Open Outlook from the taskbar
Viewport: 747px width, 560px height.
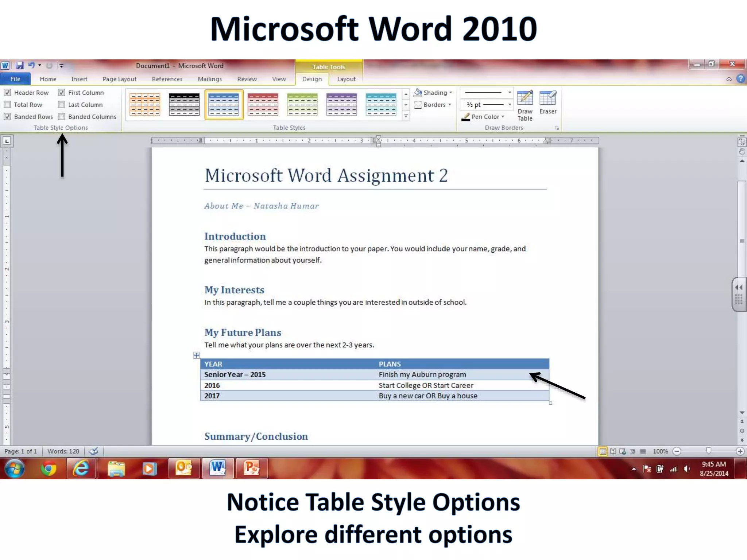pyautogui.click(x=184, y=468)
